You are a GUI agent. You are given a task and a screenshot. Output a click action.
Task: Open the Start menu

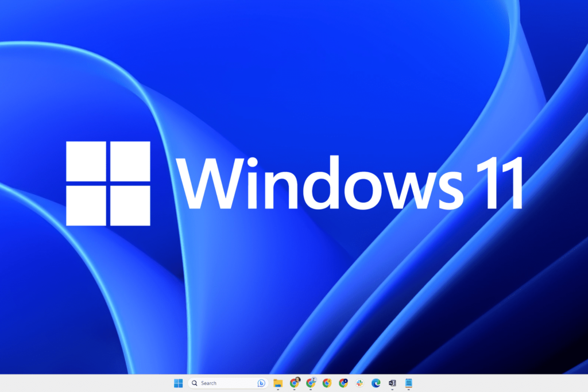(x=178, y=382)
